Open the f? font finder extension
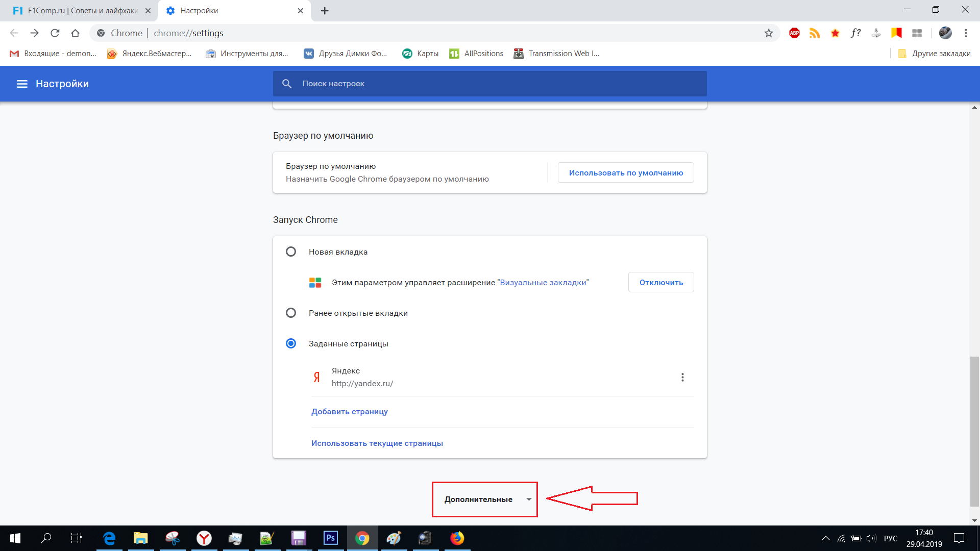This screenshot has height=551, width=980. tap(856, 33)
